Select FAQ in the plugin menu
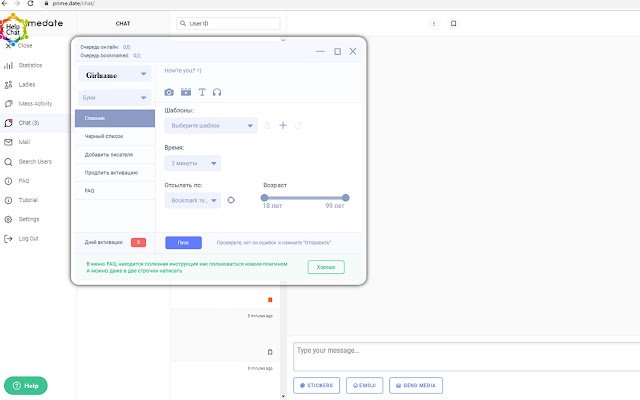Viewport: 640px width, 400px height. pos(115,191)
